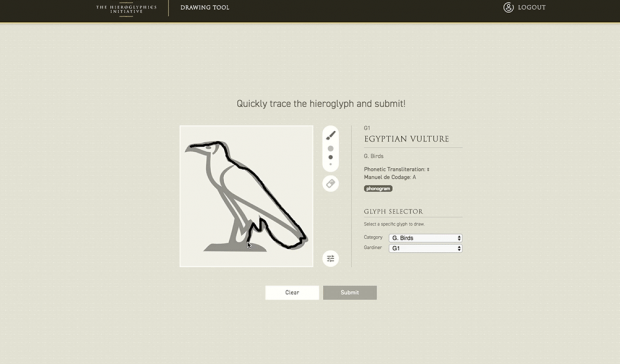The height and width of the screenshot is (364, 620).
Task: Click the Submit button
Action: click(350, 292)
